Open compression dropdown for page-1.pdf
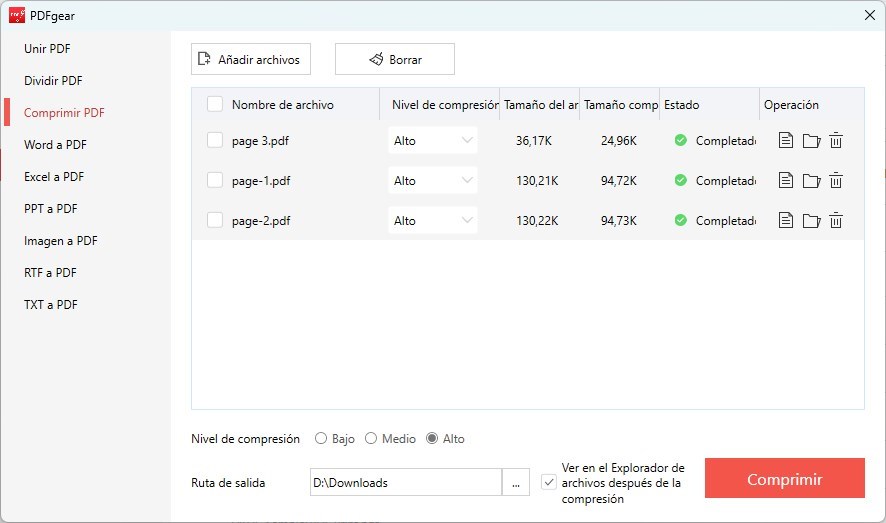Image resolution: width=886 pixels, height=523 pixels. click(x=433, y=180)
